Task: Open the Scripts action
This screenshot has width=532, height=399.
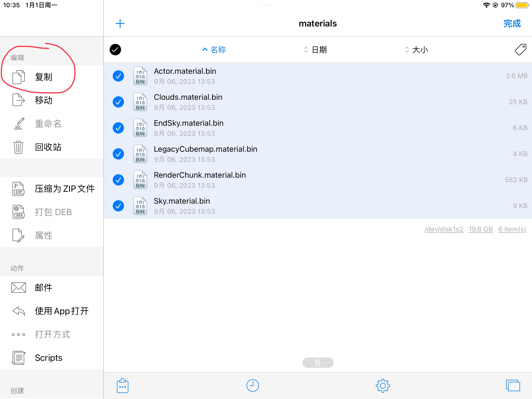Action: (x=52, y=358)
